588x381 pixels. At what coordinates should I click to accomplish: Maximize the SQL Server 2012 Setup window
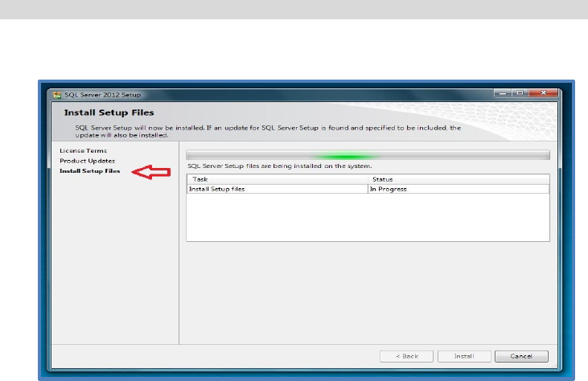pyautogui.click(x=520, y=93)
